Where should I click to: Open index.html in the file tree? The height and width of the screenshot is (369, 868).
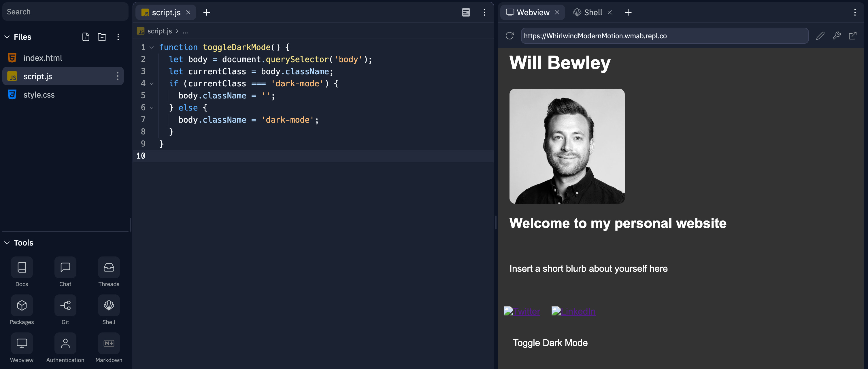[63, 58]
